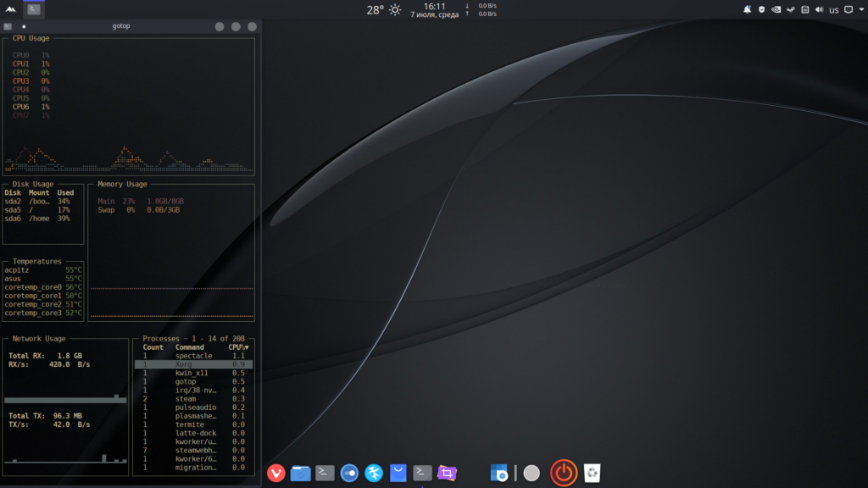Screen dimensions: 868x488
Task: Open the home folder file manager
Action: click(300, 473)
